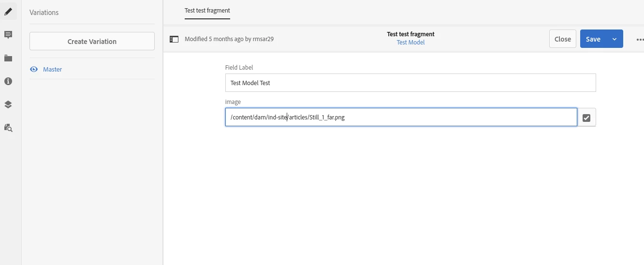
Task: Open the annotations comment icon
Action: 8,35
